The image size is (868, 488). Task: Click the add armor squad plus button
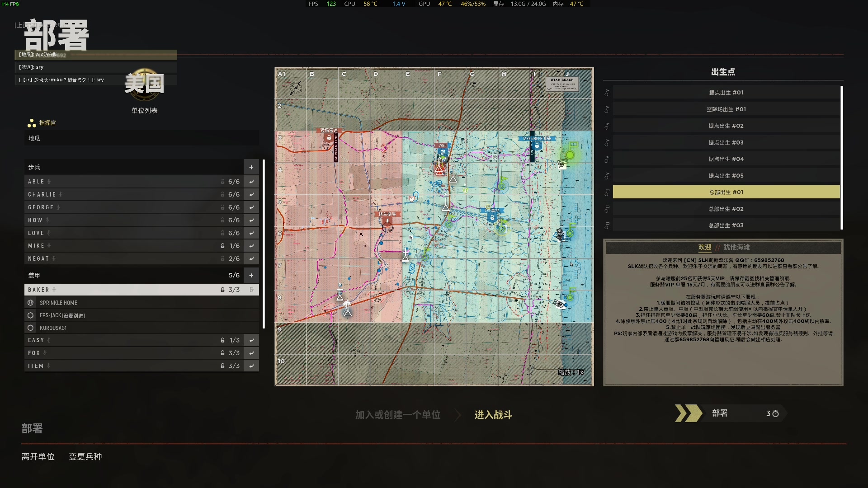click(x=251, y=275)
